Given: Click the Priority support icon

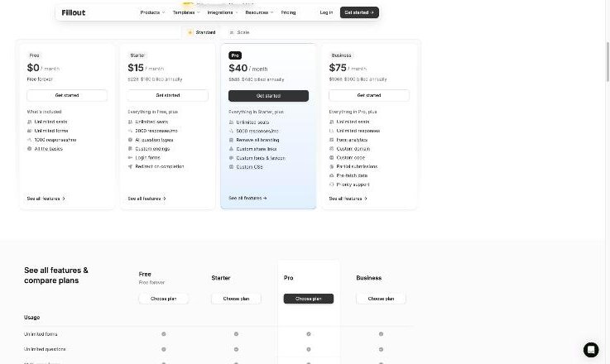Looking at the screenshot, I should coord(331,184).
